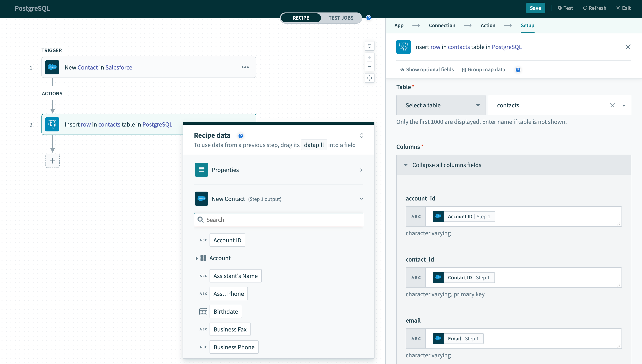Click the Refresh button in the toolbar
Viewport: 642px width, 364px height.
pos(594,8)
